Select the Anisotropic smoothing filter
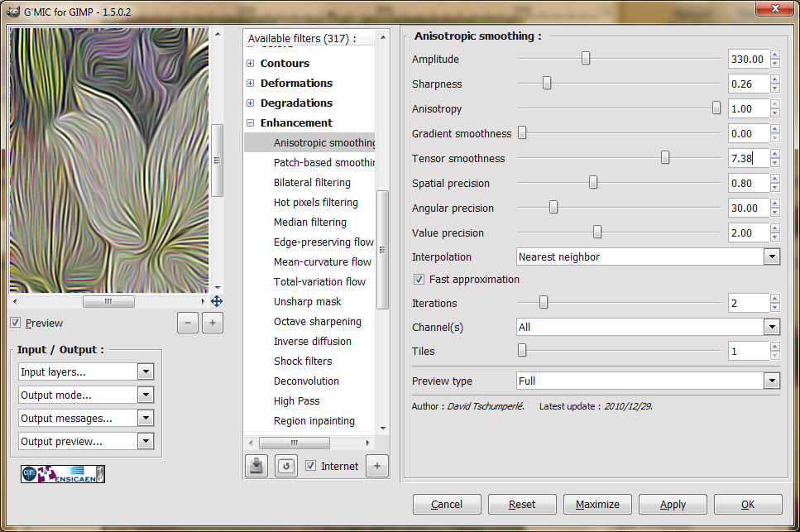This screenshot has width=800, height=532. click(309, 142)
